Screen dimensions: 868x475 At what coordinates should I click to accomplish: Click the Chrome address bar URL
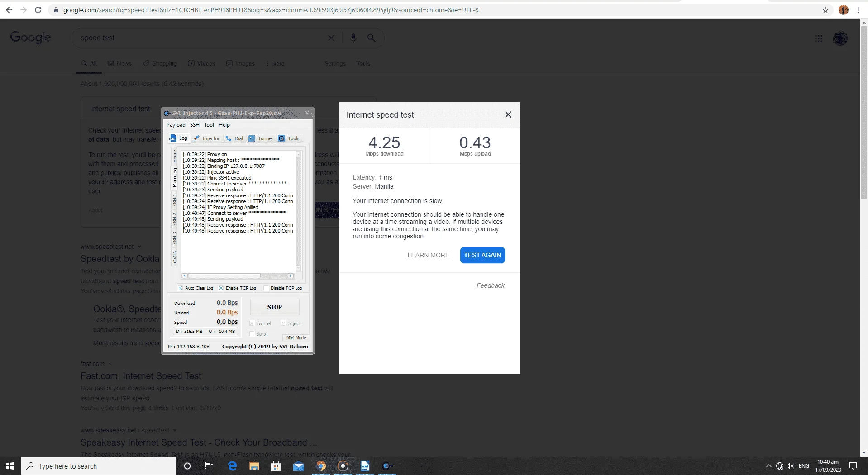point(271,10)
